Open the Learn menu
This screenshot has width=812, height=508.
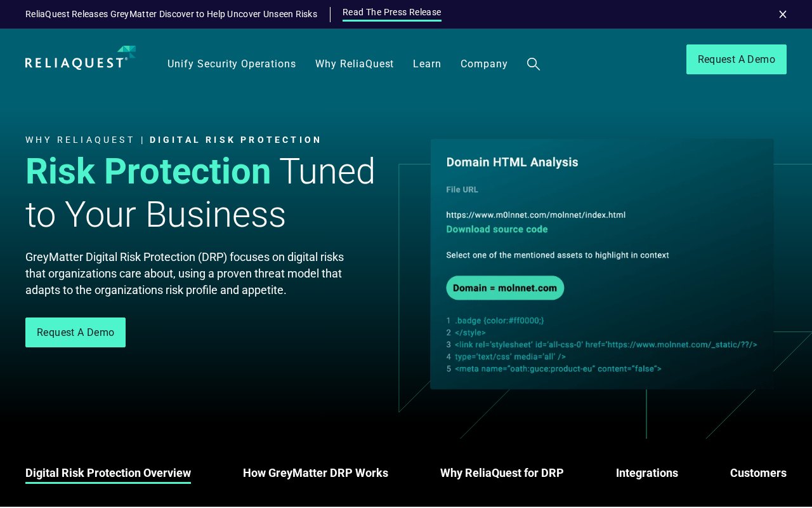427,64
